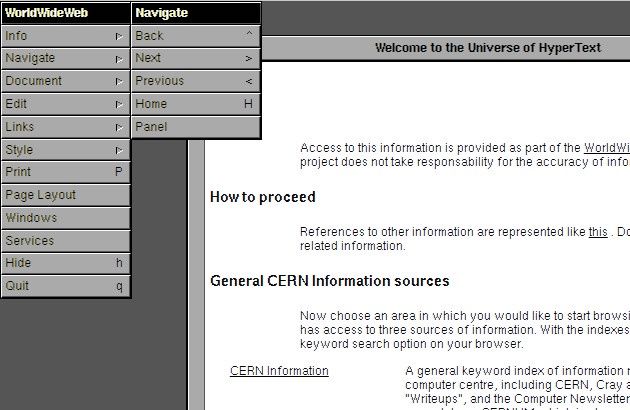Click the WorldWideWeb menu title bar
Screen dimensions: 630x410
(65, 13)
